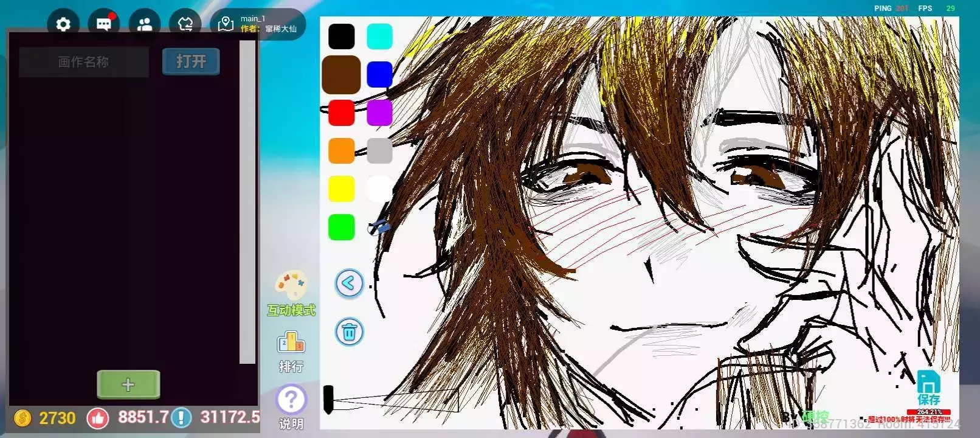Select the black color swatch

point(342,36)
